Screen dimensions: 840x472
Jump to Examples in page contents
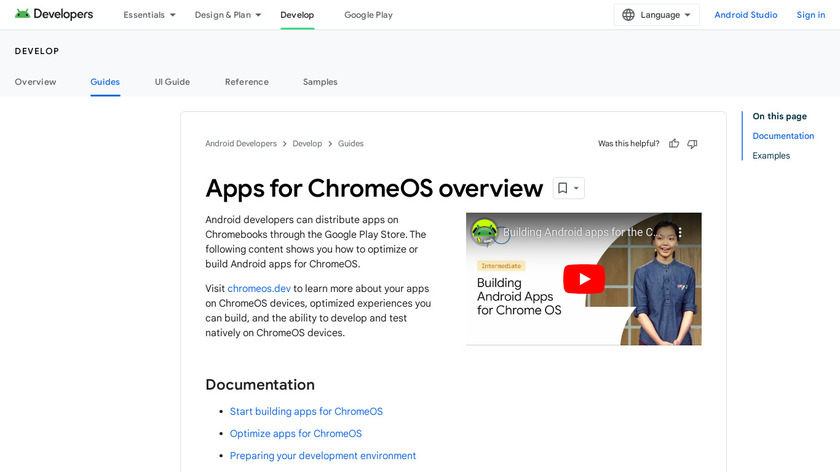point(771,155)
